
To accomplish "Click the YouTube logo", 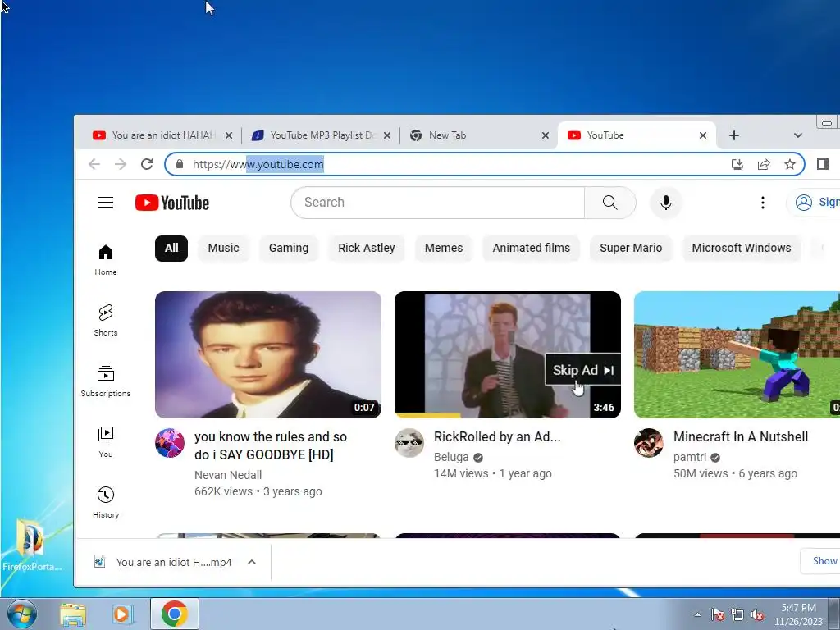I will (x=172, y=203).
